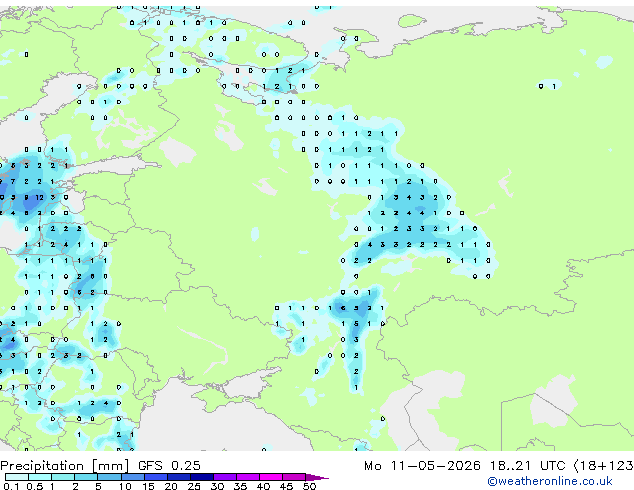Click the 0.5–1 mm legend color swatch
634x490 pixels.
click(x=40, y=477)
